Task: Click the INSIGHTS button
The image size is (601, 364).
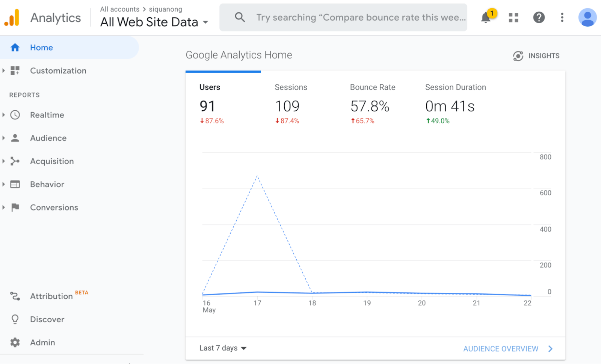Action: coord(536,56)
